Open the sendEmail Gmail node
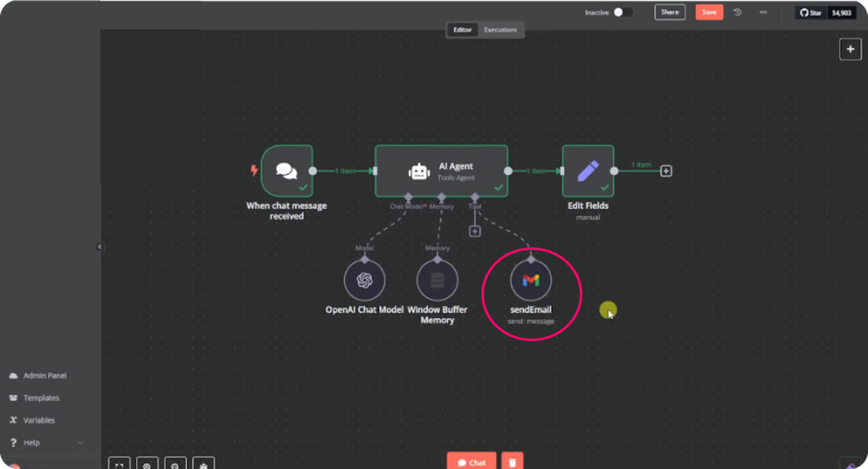The width and height of the screenshot is (868, 469). pos(531,280)
